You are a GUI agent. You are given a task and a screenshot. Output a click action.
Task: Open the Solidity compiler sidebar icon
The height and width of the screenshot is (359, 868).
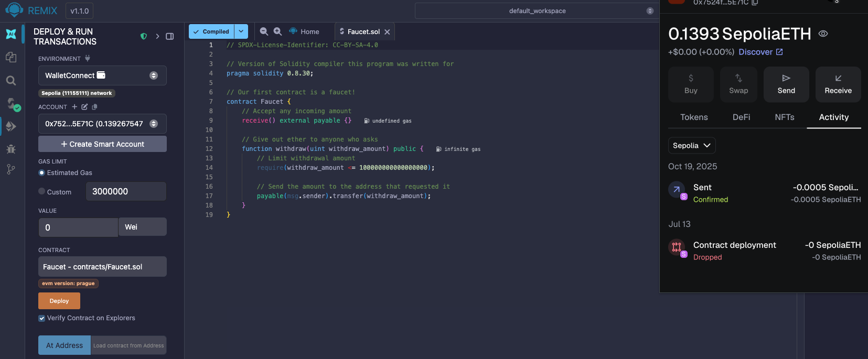(13, 104)
